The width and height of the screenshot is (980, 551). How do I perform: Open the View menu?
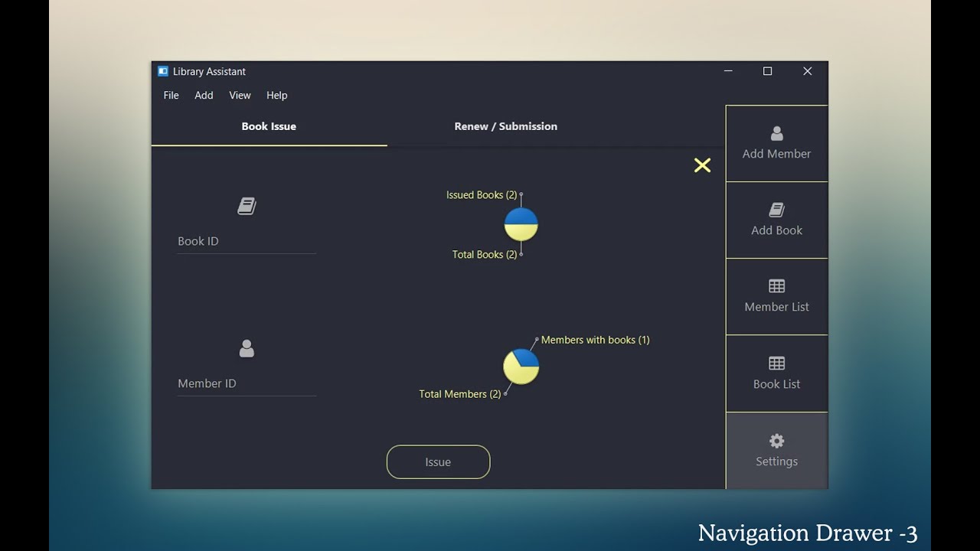coord(240,95)
